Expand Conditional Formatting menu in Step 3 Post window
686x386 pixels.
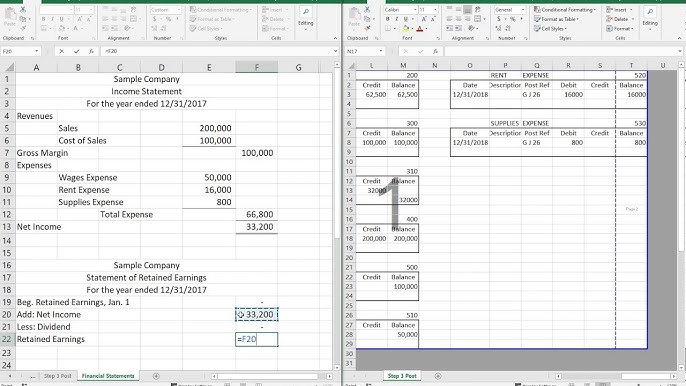[x=565, y=10]
